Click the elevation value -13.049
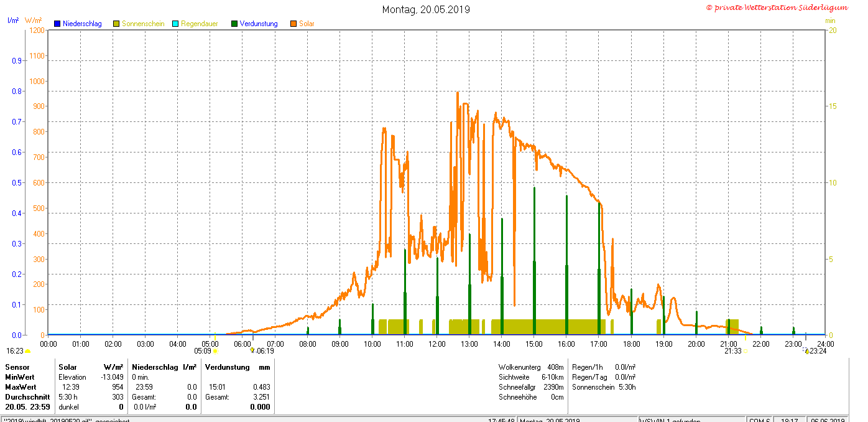Image resolution: width=868 pixels, height=422 pixels. (x=112, y=377)
